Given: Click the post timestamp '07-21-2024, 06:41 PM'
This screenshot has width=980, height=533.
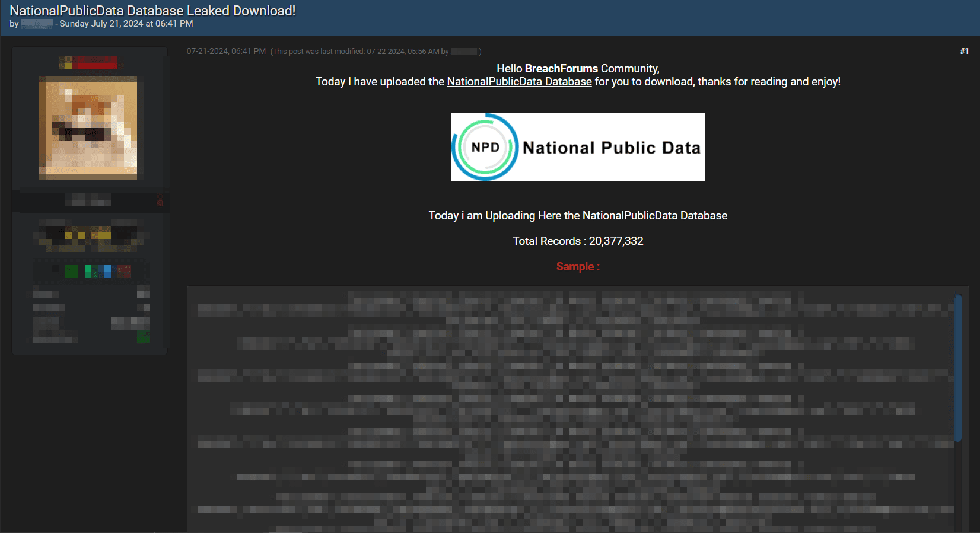Looking at the screenshot, I should 226,52.
